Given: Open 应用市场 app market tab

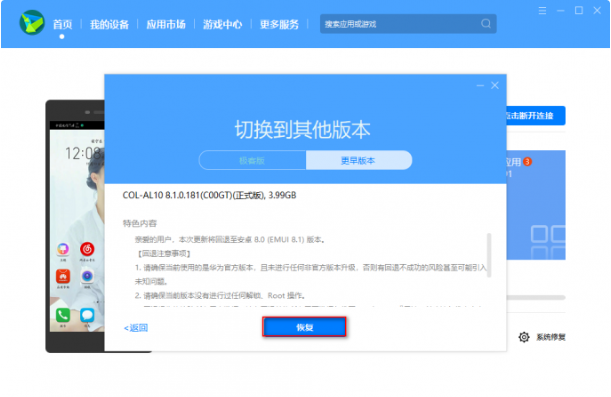Looking at the screenshot, I should (166, 25).
